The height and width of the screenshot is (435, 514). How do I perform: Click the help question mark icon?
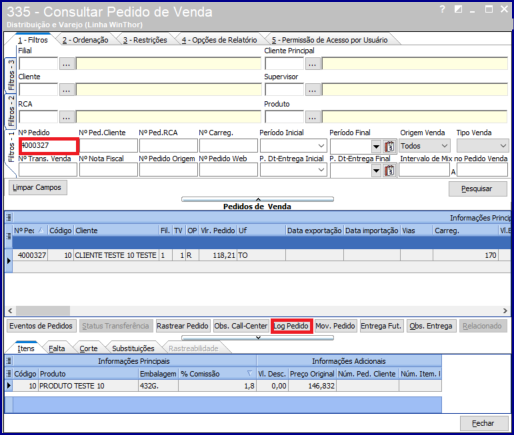point(442,10)
